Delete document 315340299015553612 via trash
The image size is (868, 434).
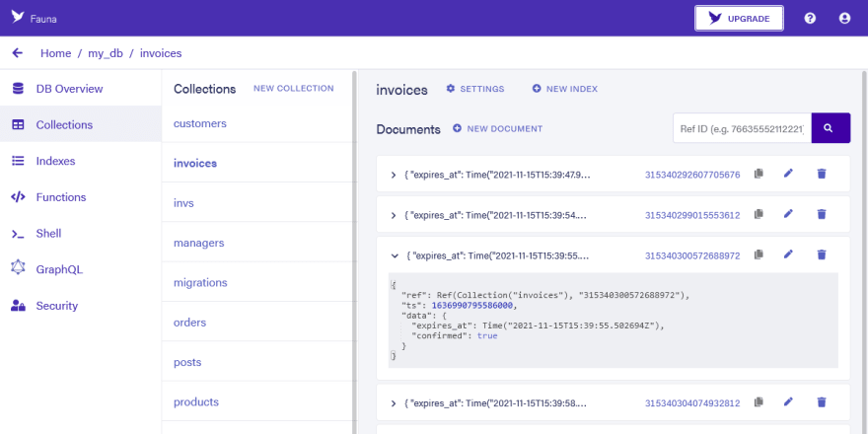(x=822, y=214)
